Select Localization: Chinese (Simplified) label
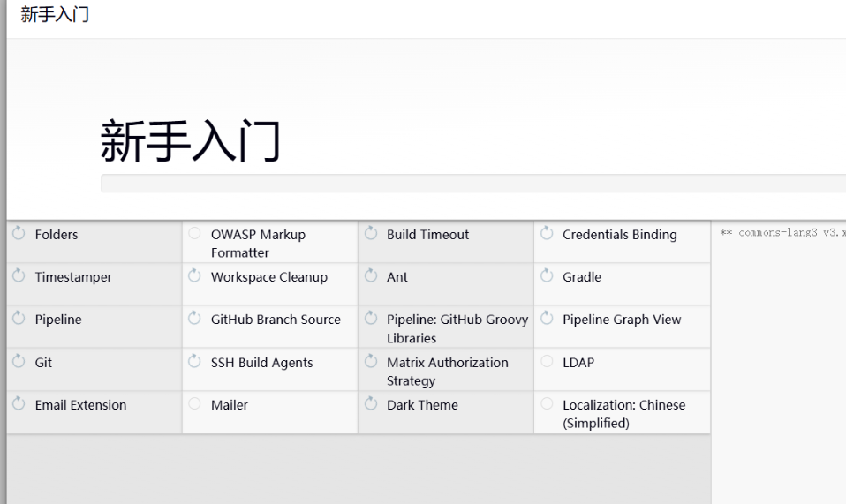The height and width of the screenshot is (504, 846). [x=623, y=414]
